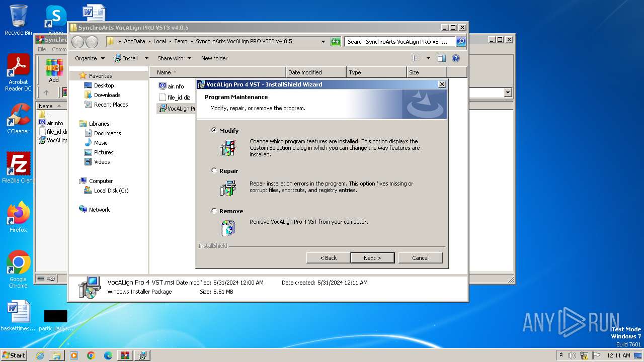Screen dimensions: 644x362
Task: Select Desktop in the navigation pane
Action: coord(104,85)
